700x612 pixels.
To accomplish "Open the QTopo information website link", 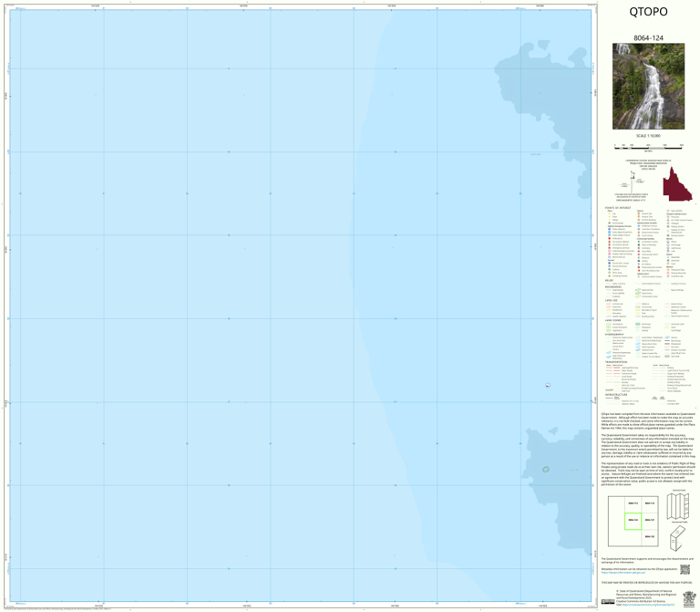I will (623, 573).
